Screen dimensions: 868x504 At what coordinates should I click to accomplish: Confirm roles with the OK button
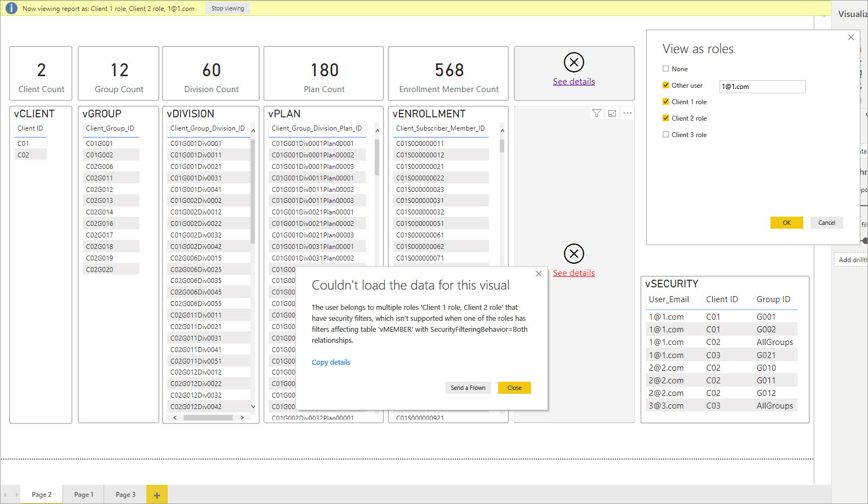(x=786, y=223)
